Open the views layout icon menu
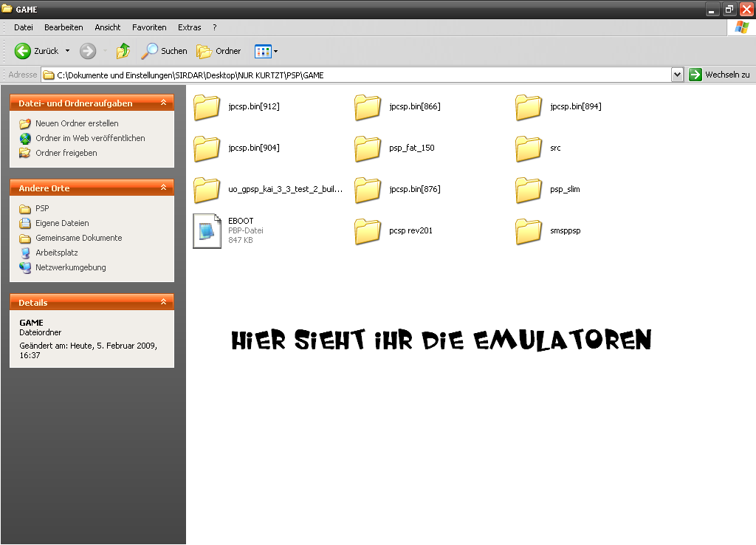This screenshot has height=545, width=756. pos(266,51)
